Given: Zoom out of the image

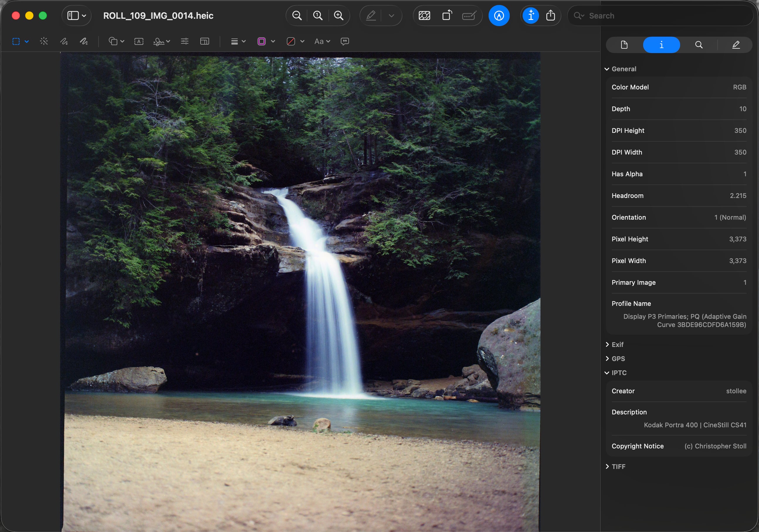Looking at the screenshot, I should click(x=297, y=15).
